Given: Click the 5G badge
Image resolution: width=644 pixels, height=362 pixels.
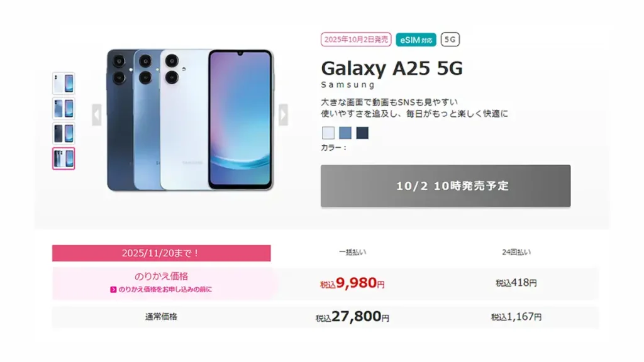Looking at the screenshot, I should coord(450,40).
